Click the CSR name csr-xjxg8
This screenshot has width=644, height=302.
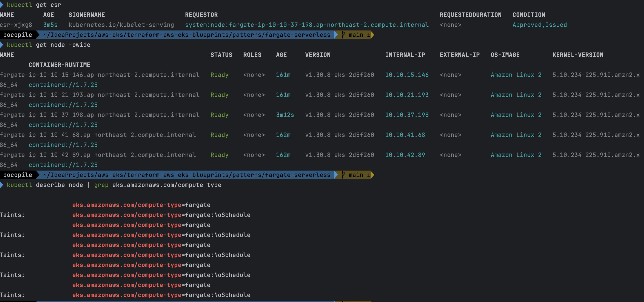coord(16,25)
